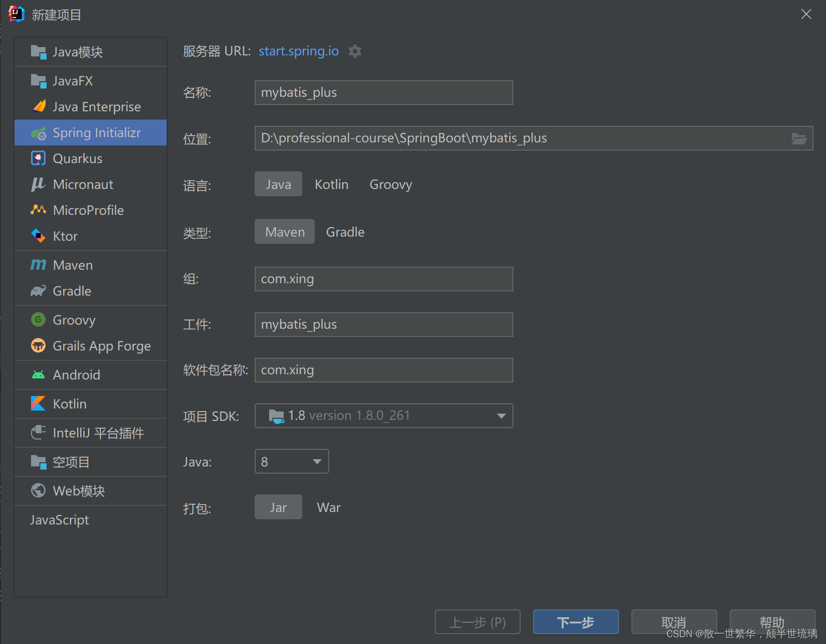Select 空项目 in sidebar
Screen dimensions: 826x644
coord(91,462)
